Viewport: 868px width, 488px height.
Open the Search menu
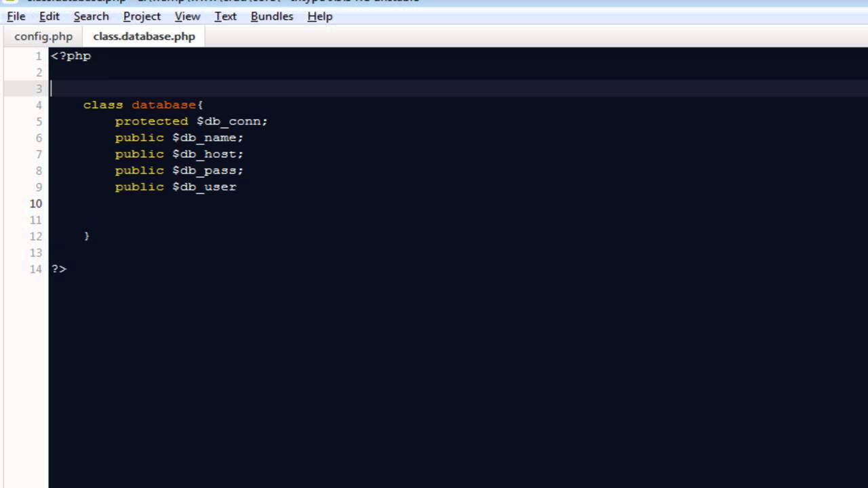(91, 16)
